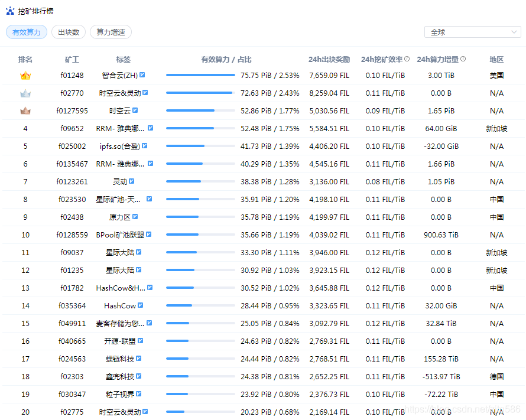526x420 pixels.
Task: Click the power bar for f02303
Action: 200,376
